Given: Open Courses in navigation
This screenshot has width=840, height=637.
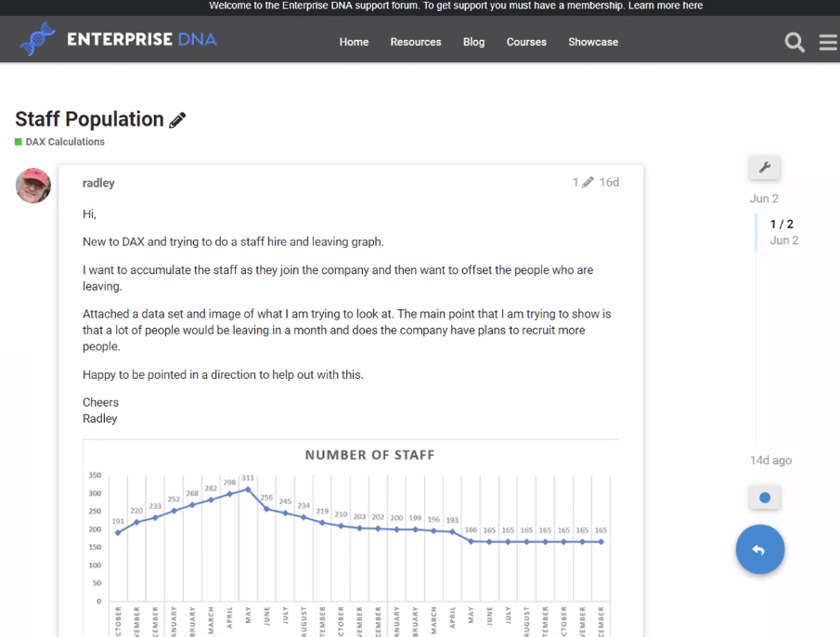Looking at the screenshot, I should (x=526, y=42).
